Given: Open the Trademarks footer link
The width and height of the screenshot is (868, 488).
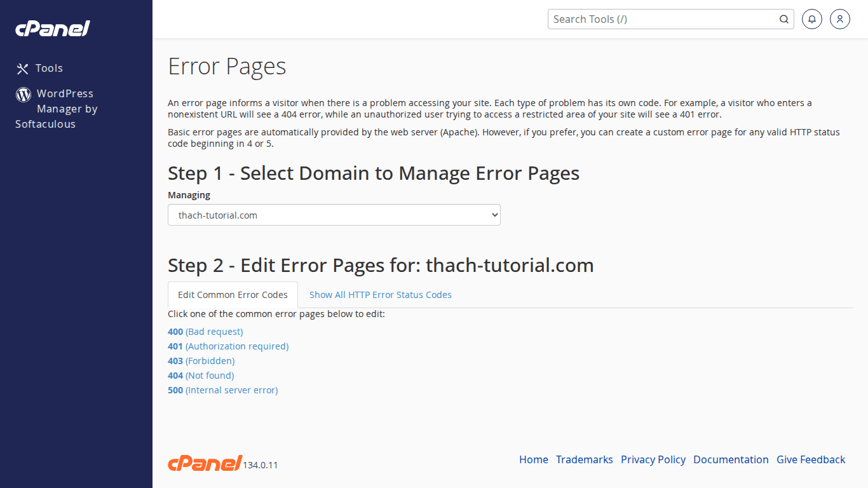Looking at the screenshot, I should (585, 459).
